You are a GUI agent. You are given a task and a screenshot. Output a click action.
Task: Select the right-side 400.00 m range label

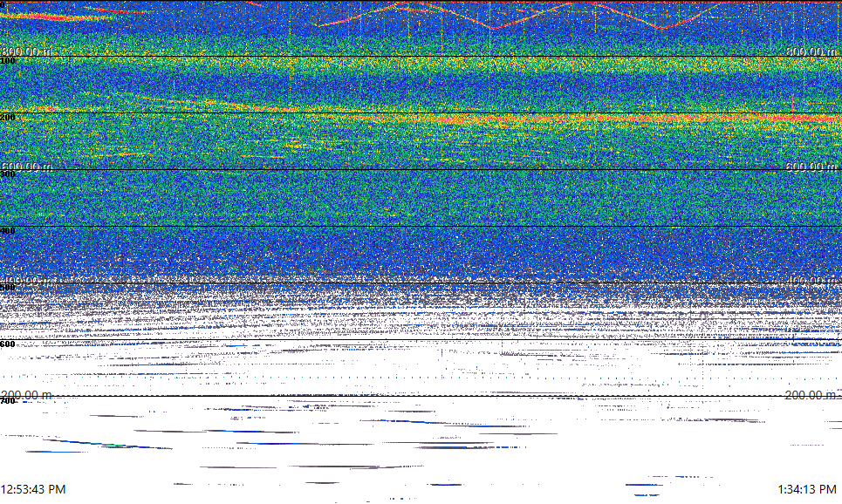tap(811, 281)
